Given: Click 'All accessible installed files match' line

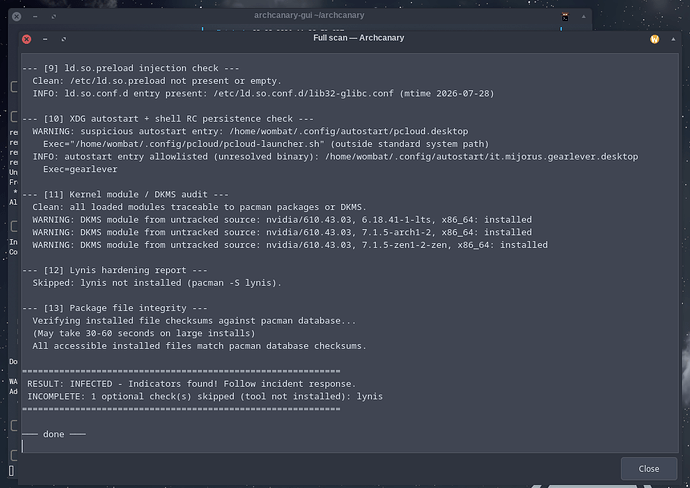Looking at the screenshot, I should tap(199, 346).
